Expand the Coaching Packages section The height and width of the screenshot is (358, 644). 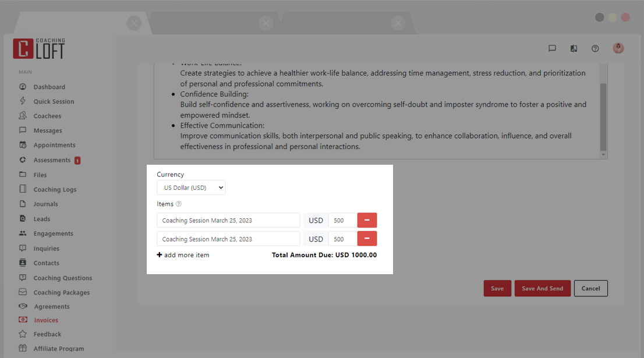tap(61, 292)
